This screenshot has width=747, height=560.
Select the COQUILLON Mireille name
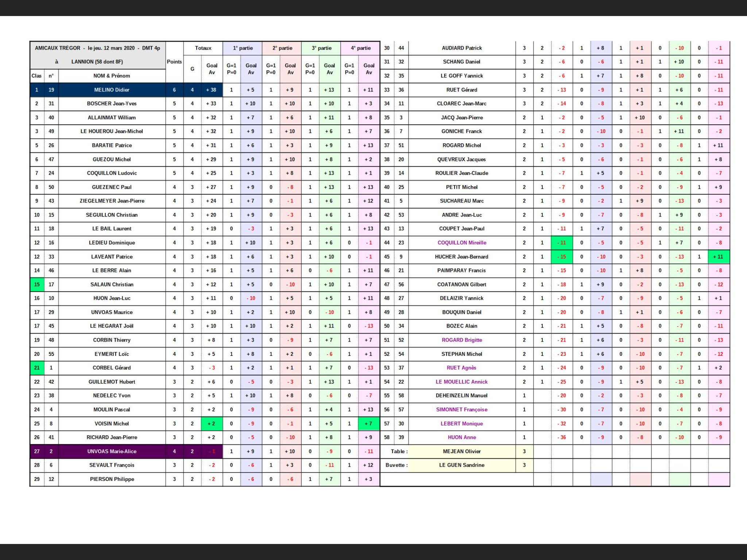462,243
